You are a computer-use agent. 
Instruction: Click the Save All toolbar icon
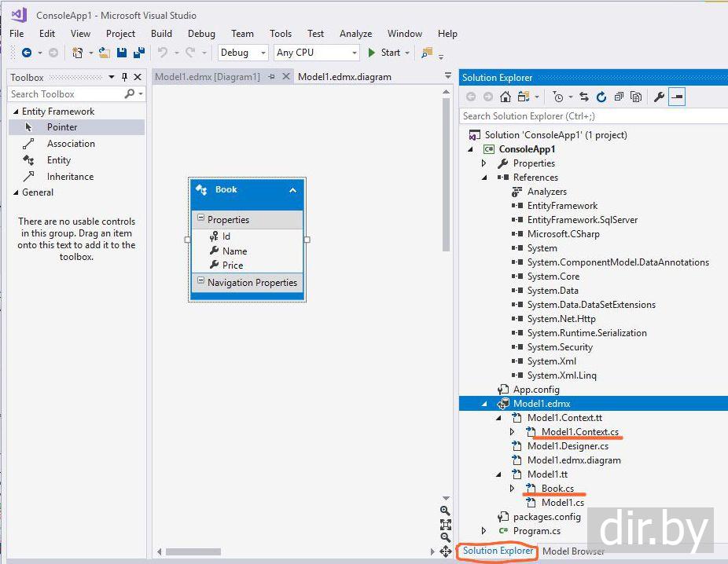[x=139, y=53]
